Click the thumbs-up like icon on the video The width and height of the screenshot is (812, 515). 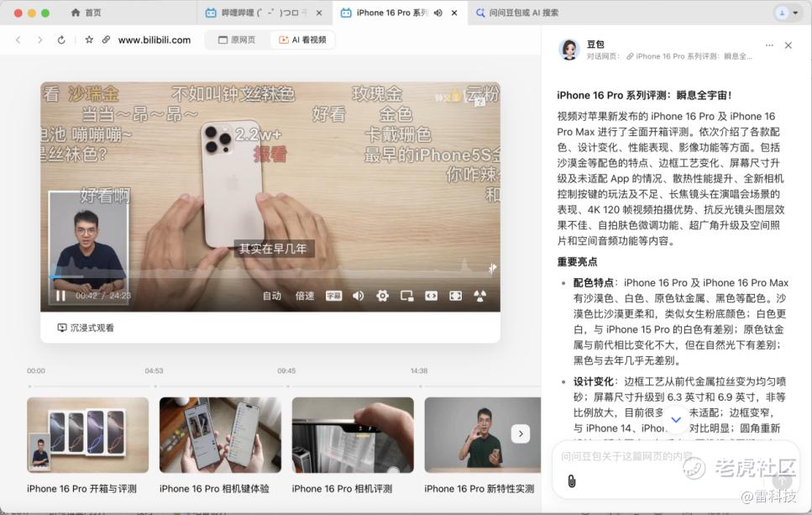point(455,95)
